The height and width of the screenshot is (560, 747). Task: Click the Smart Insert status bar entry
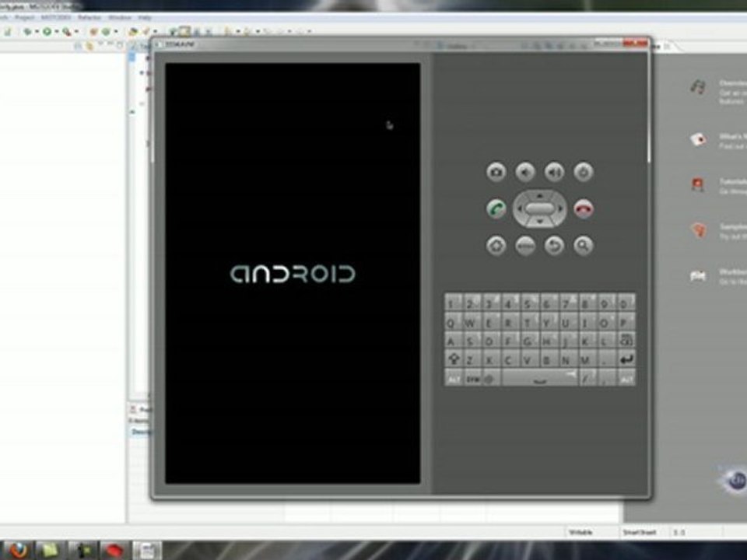click(640, 532)
